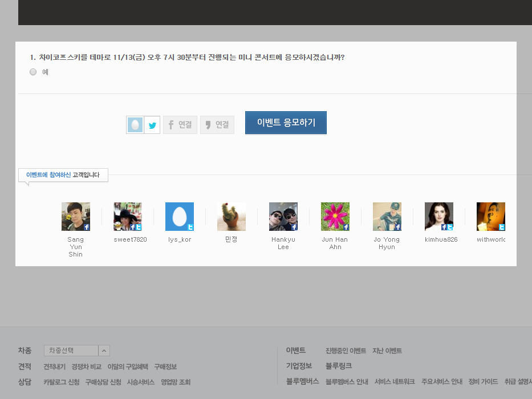Open the 차종선택 dropdown
Screen dimensions: 532x399
coord(76,351)
